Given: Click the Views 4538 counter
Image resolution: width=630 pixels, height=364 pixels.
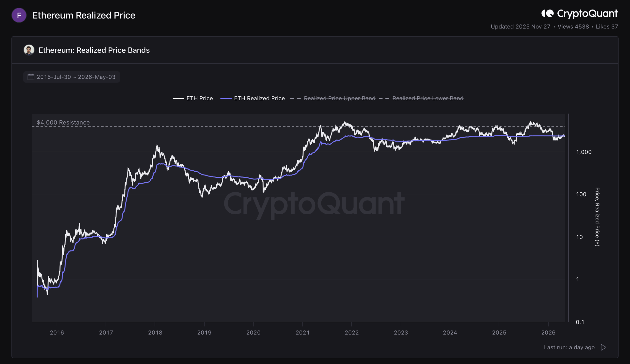Looking at the screenshot, I should [573, 27].
